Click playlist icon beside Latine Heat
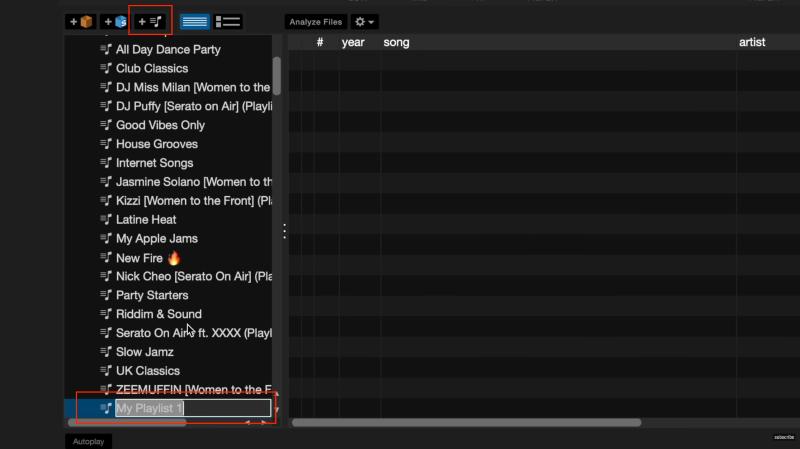The width and height of the screenshot is (800, 449). coord(106,219)
